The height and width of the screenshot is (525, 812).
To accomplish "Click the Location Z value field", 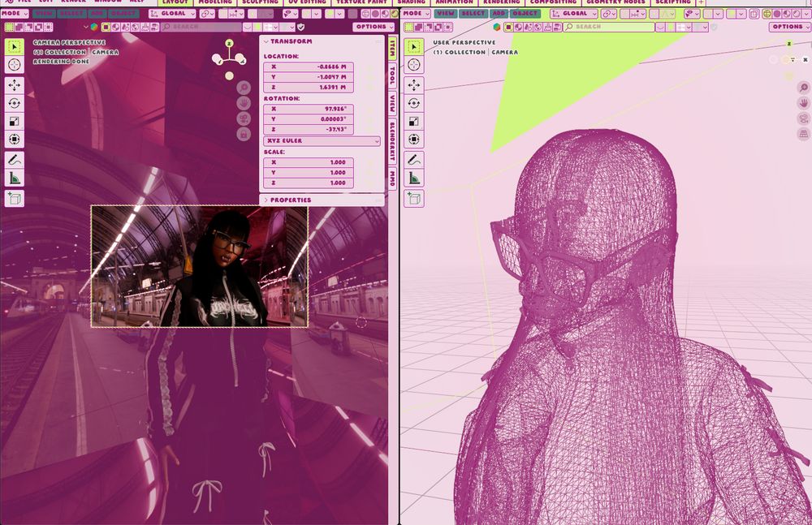I will click(309, 88).
